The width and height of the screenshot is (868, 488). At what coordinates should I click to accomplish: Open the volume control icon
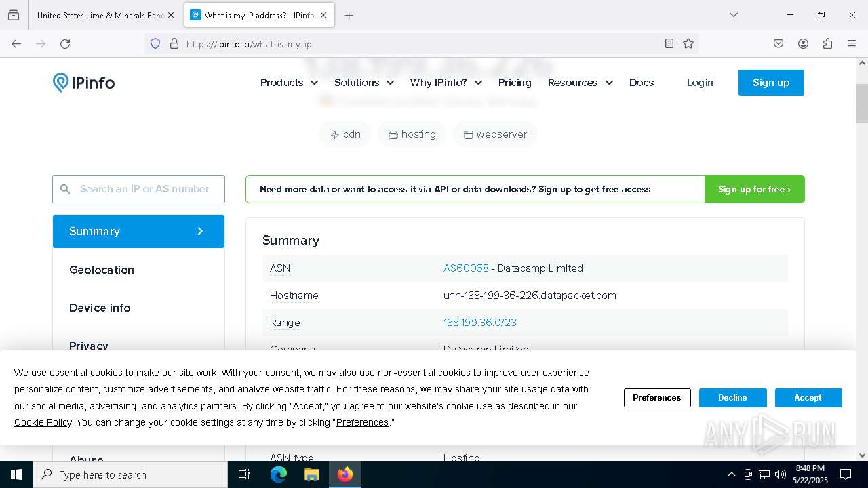pyautogui.click(x=781, y=474)
